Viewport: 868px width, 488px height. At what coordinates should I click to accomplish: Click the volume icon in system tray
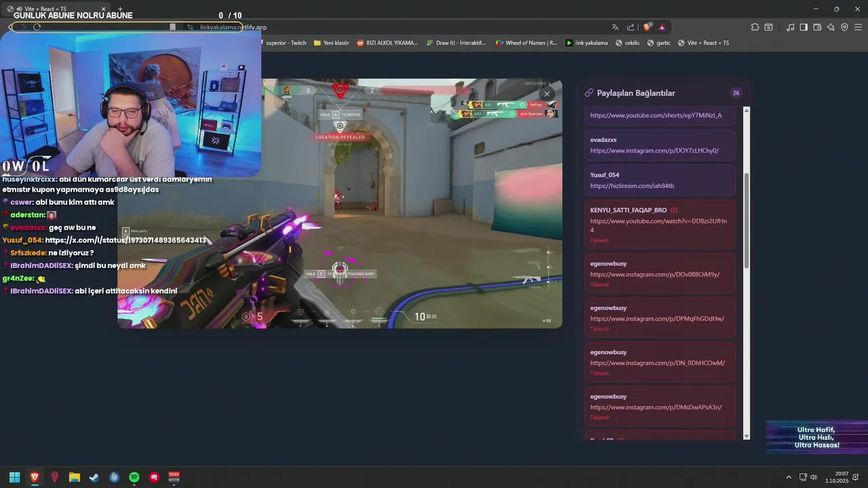point(814,477)
